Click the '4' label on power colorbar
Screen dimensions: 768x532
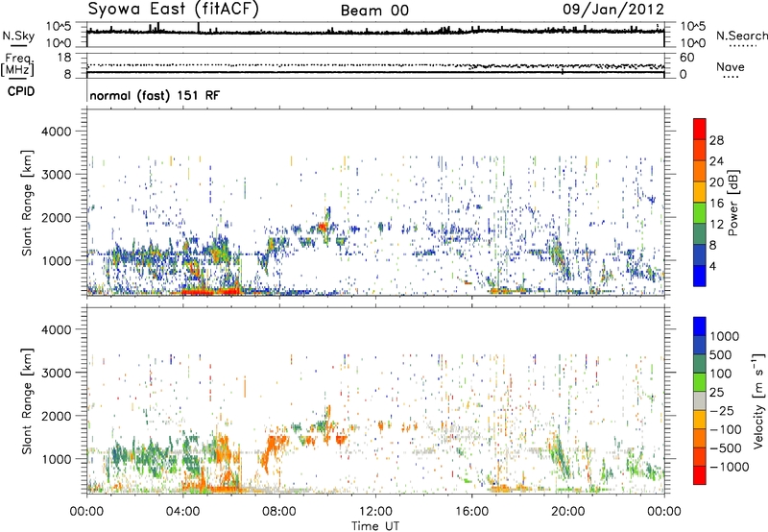click(712, 266)
